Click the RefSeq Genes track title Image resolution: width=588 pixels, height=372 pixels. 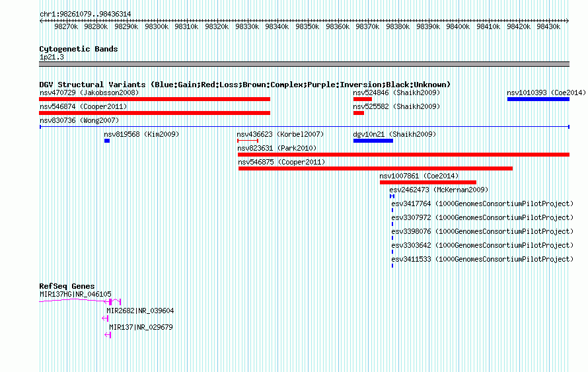(x=67, y=286)
